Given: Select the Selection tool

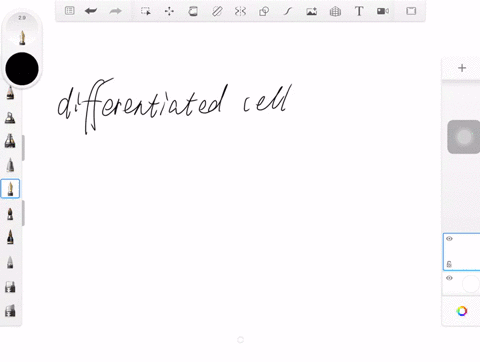Looking at the screenshot, I should 145,11.
